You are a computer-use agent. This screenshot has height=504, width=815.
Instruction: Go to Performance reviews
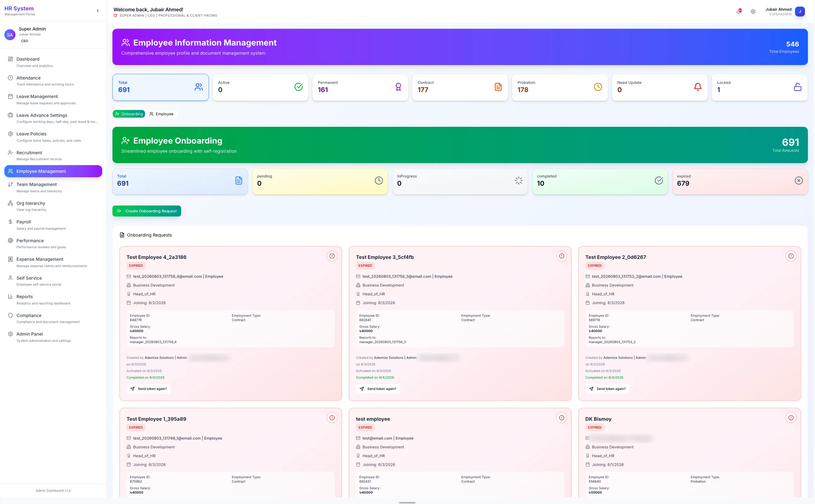[x=53, y=243]
